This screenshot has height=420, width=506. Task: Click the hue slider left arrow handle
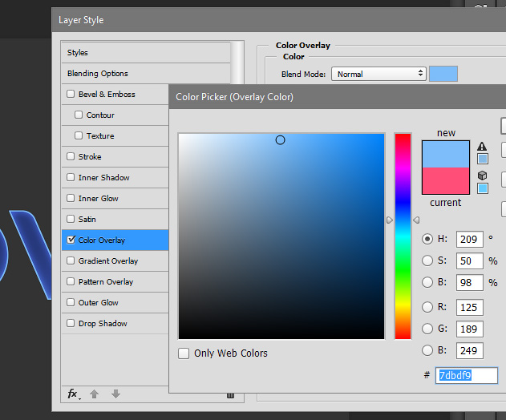pyautogui.click(x=390, y=220)
